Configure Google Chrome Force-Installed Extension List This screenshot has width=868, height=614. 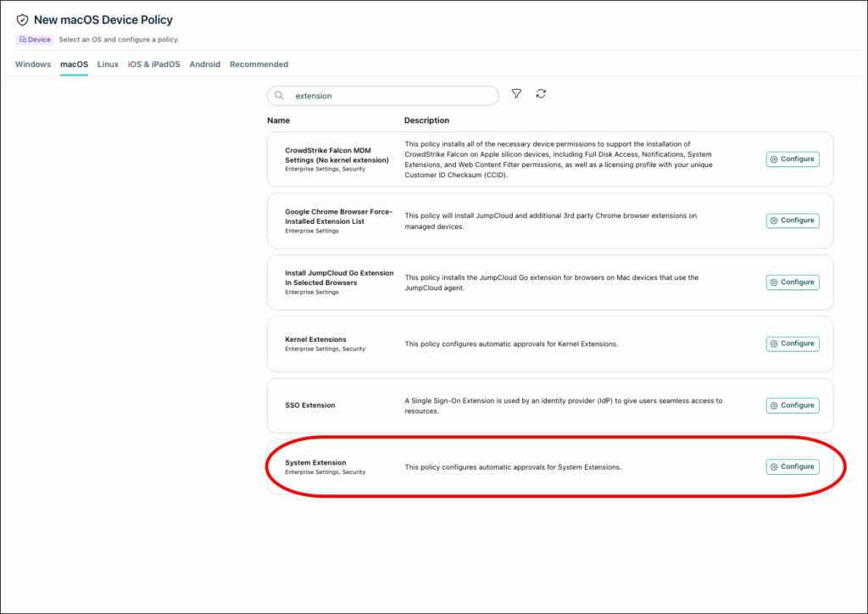[x=793, y=220]
